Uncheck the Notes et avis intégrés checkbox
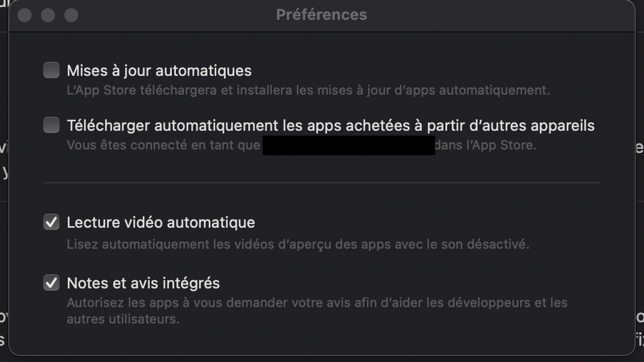Image resolution: width=644 pixels, height=362 pixels. tap(51, 283)
